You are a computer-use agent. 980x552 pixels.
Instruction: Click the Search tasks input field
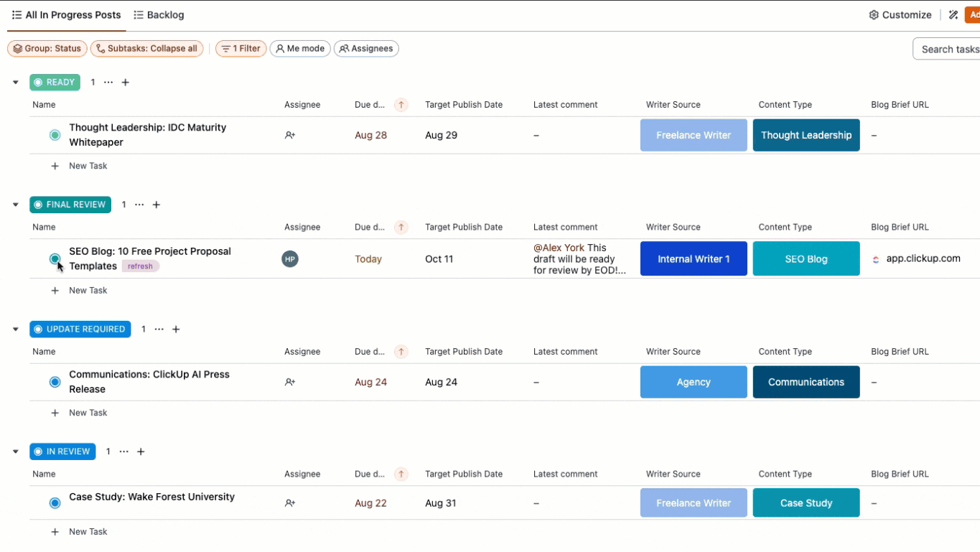[x=949, y=49]
